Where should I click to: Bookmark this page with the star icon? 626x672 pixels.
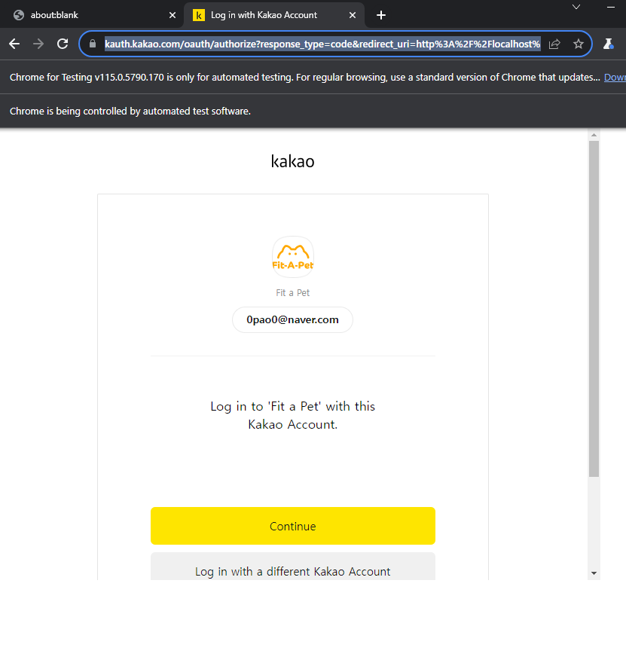579,44
